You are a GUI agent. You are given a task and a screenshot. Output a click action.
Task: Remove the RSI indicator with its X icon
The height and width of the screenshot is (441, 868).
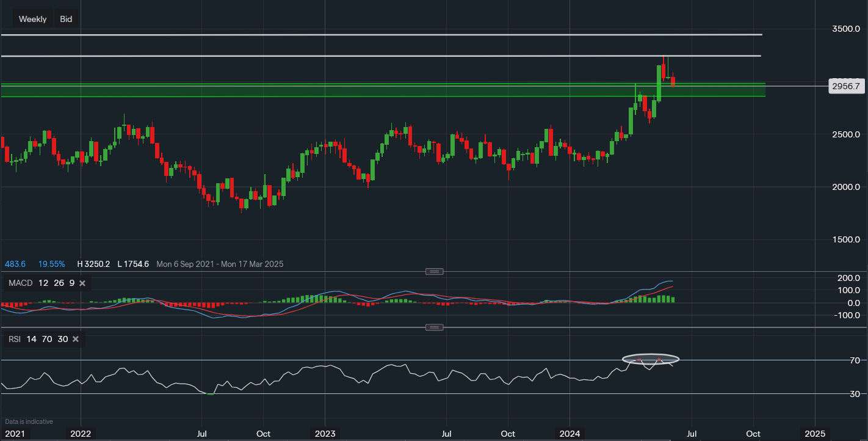76,339
